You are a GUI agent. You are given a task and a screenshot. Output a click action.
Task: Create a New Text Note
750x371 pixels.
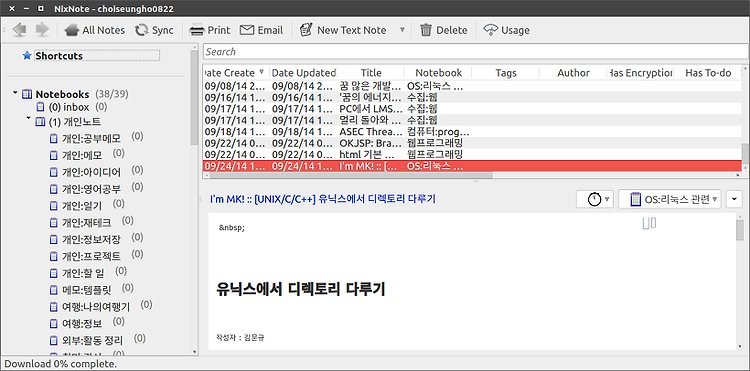point(342,30)
